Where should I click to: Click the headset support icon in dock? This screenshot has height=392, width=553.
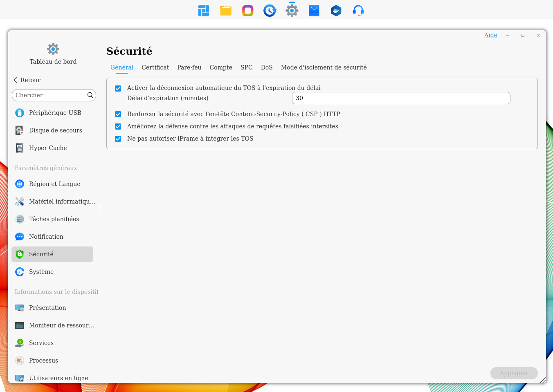click(358, 11)
